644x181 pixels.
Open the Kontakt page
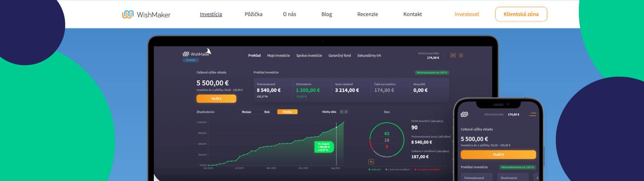pyautogui.click(x=413, y=14)
